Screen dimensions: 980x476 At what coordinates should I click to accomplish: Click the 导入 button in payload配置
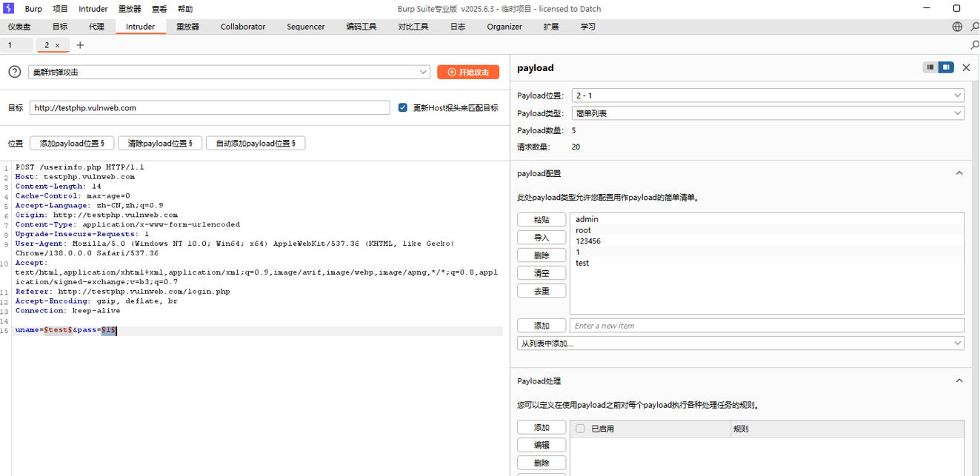click(541, 238)
